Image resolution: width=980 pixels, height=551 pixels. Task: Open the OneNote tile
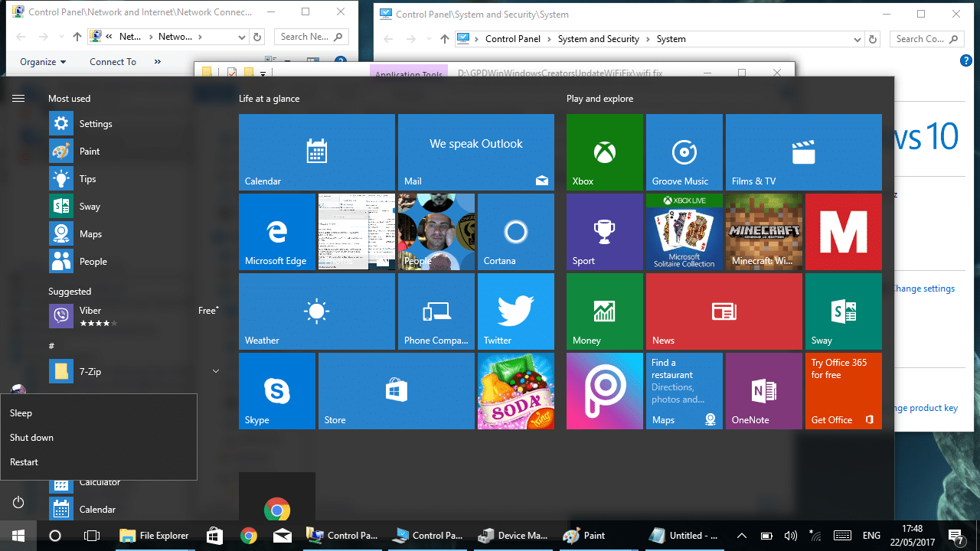(x=764, y=391)
